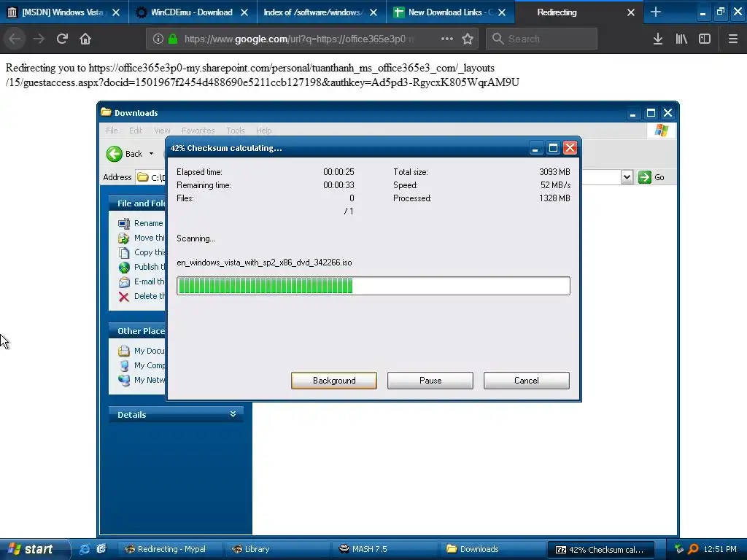Image resolution: width=747 pixels, height=560 pixels.
Task: Open the browser hamburger menu
Action: click(x=732, y=39)
